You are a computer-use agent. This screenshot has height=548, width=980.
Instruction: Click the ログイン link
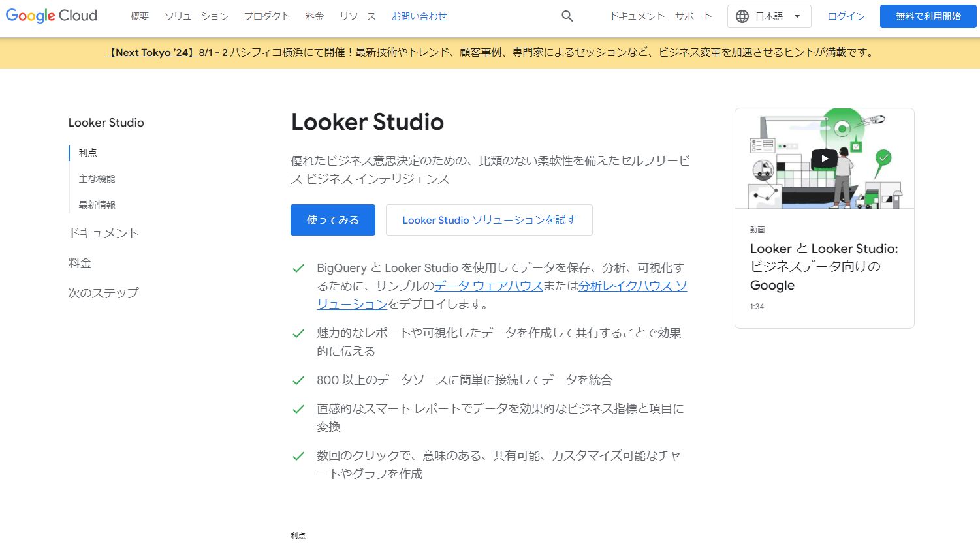(846, 16)
